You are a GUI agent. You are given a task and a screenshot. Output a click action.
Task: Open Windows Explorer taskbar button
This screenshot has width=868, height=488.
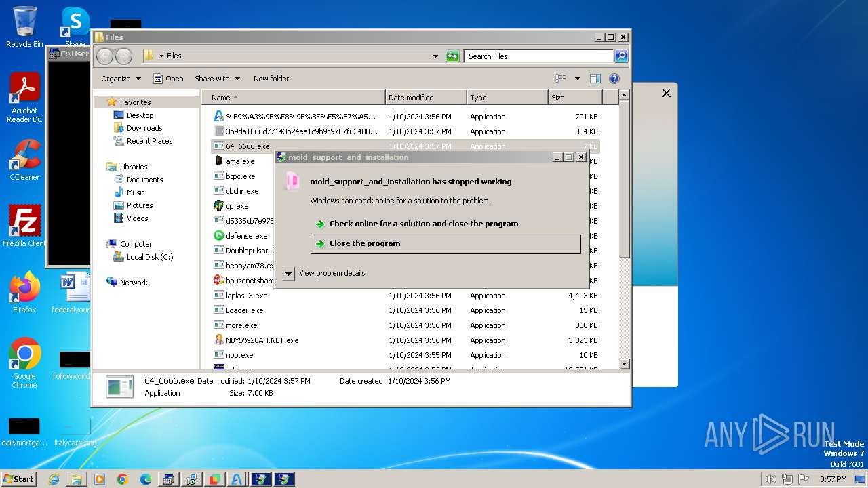[x=77, y=479]
